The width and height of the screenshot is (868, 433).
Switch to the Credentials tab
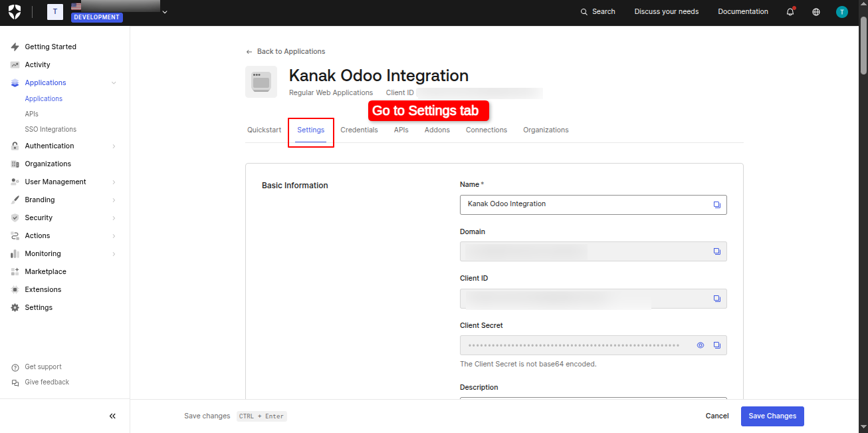[x=359, y=130]
